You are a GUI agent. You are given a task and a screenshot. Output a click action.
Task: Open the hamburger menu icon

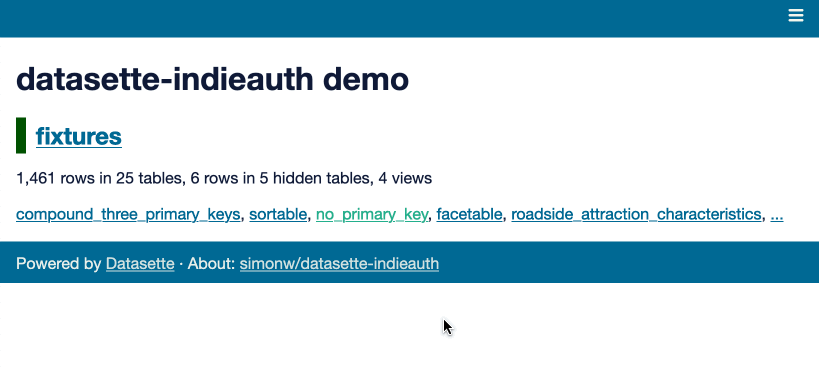(795, 16)
